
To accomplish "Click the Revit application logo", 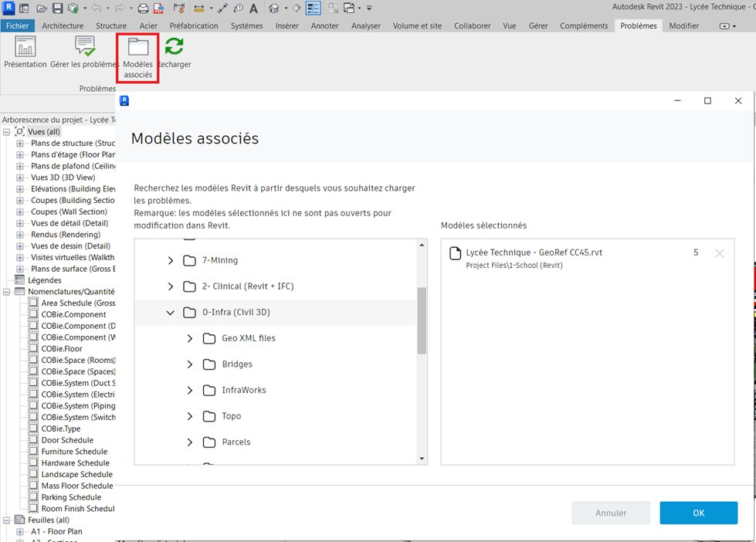I will tap(8, 7).
